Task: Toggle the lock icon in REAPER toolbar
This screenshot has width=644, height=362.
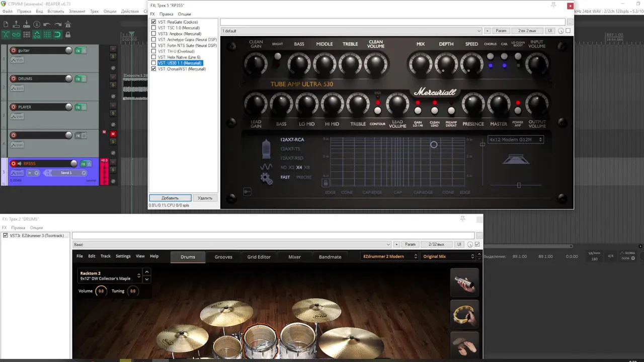Action: 68,35
